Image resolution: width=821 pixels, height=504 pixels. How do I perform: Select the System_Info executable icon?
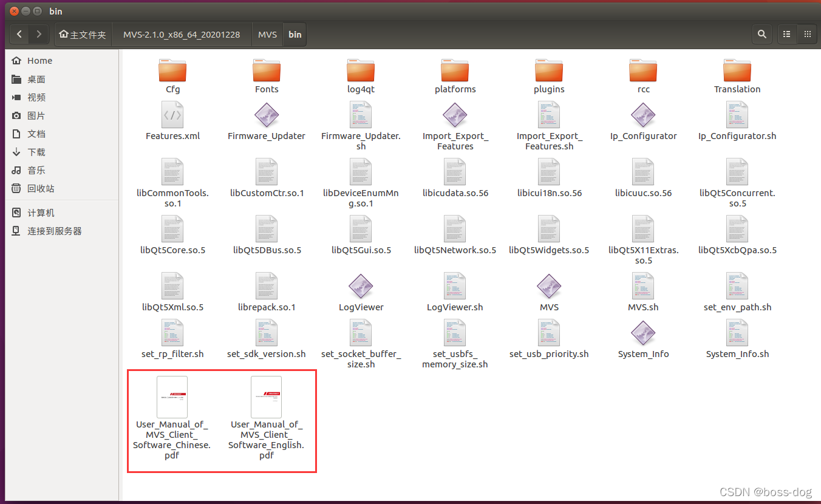click(643, 333)
